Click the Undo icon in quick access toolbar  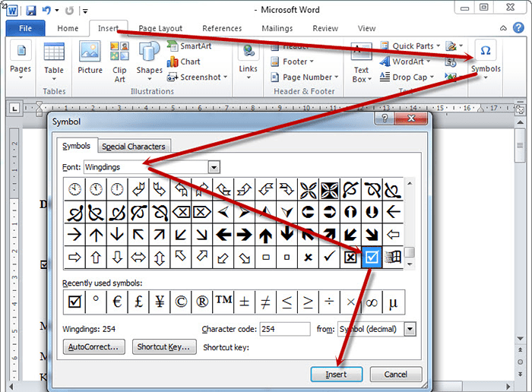pyautogui.click(x=46, y=11)
